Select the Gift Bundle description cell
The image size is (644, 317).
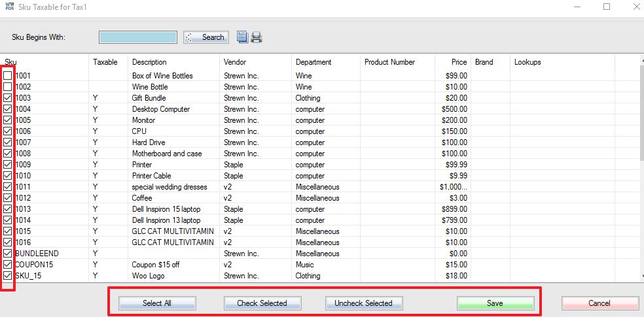(149, 97)
